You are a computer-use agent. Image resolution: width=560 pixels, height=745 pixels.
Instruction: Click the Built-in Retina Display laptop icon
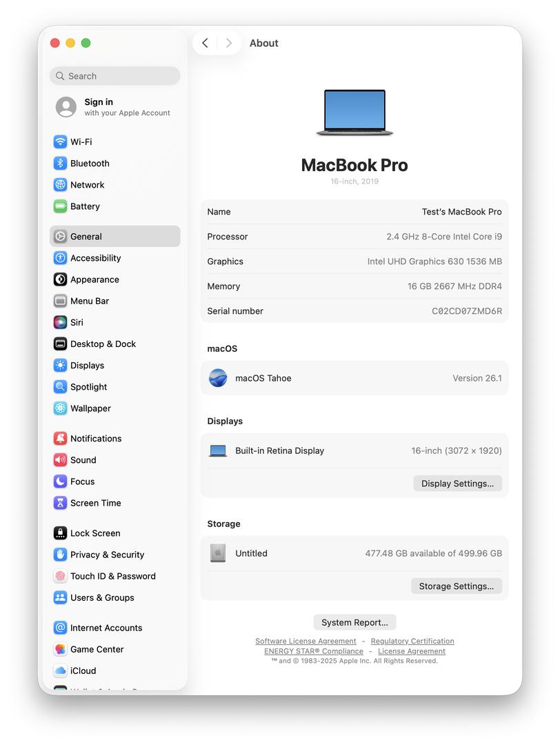coord(218,450)
